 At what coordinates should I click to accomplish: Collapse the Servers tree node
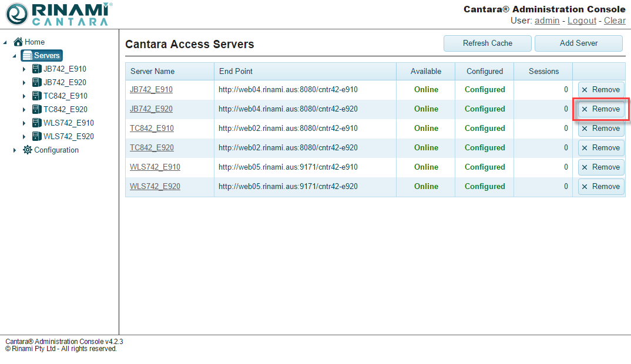click(15, 56)
